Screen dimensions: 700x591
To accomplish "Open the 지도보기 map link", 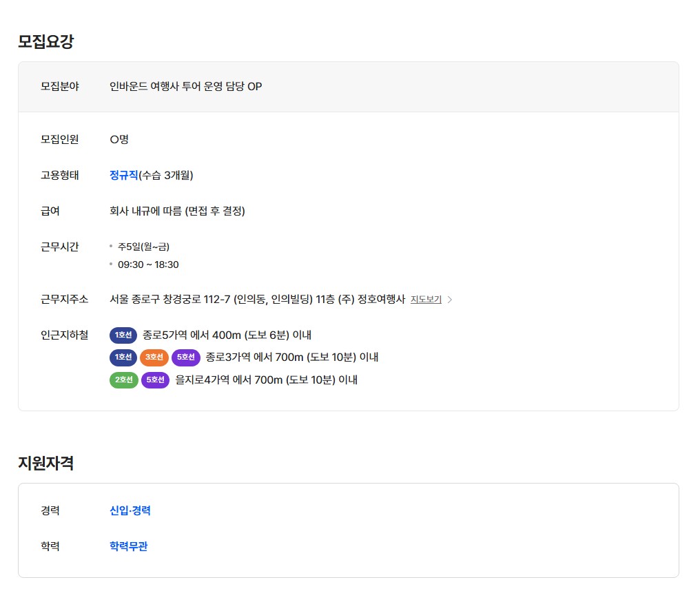I will coord(426,300).
